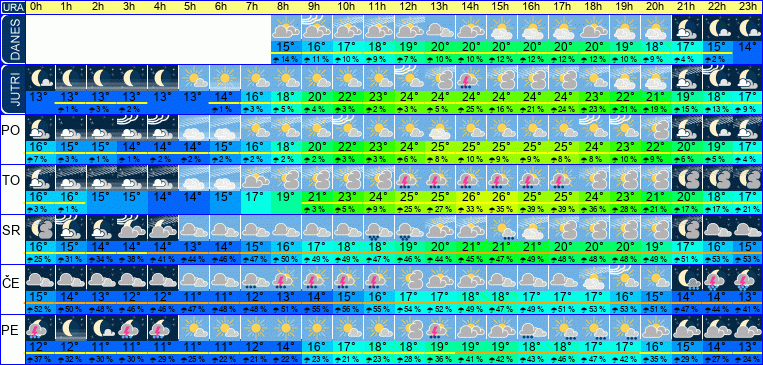Select the PE day label
The width and height of the screenshot is (763, 365).
click(11, 330)
